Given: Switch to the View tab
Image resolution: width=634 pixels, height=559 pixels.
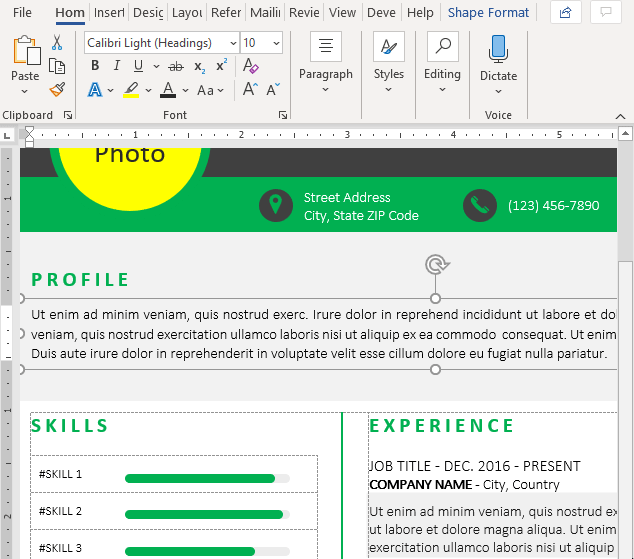Looking at the screenshot, I should click(x=342, y=13).
